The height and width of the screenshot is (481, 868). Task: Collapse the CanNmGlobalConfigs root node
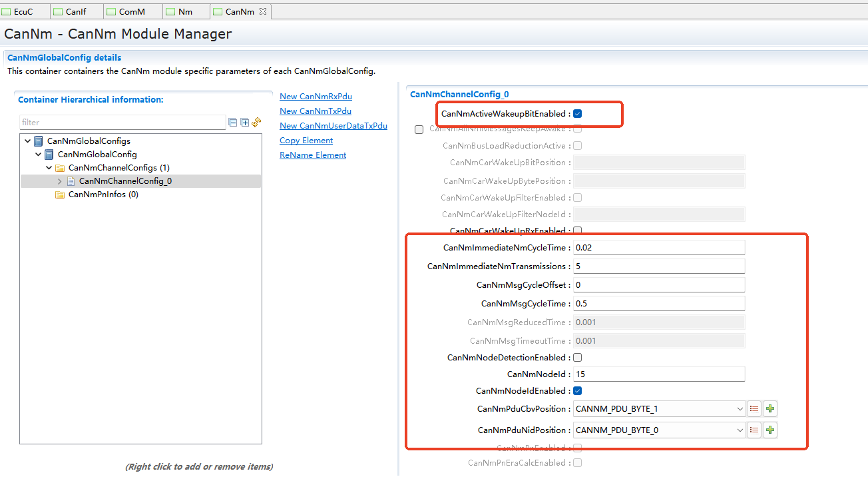point(27,141)
